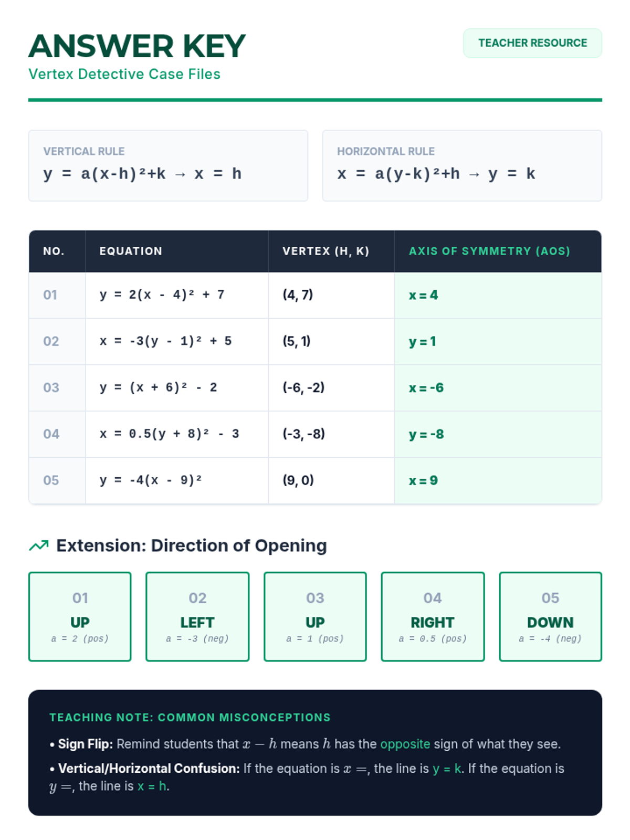Screen dimensions: 630x840
Task: Click the y = 1 axis answer
Action: pos(422,341)
